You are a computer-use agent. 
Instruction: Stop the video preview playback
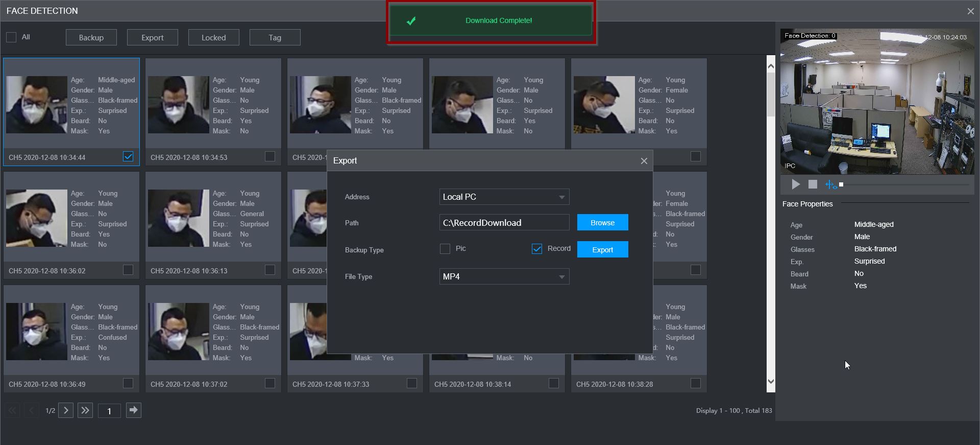813,184
